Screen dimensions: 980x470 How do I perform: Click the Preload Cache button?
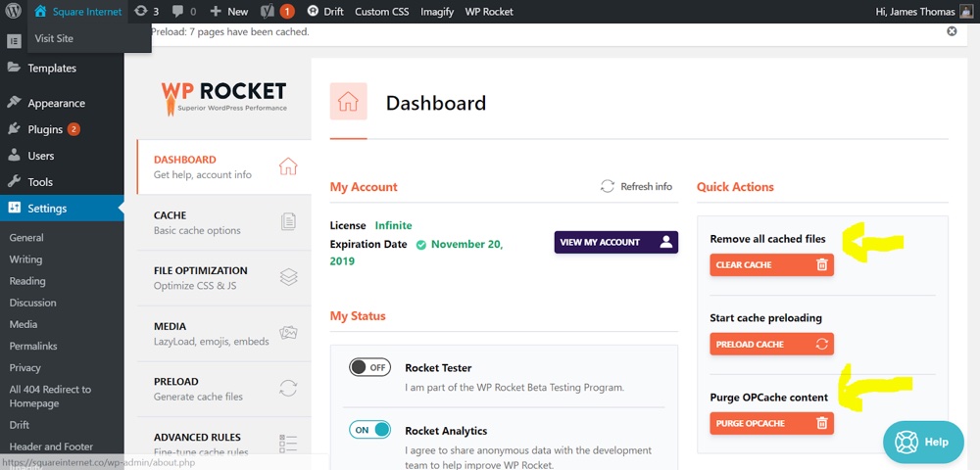point(771,344)
